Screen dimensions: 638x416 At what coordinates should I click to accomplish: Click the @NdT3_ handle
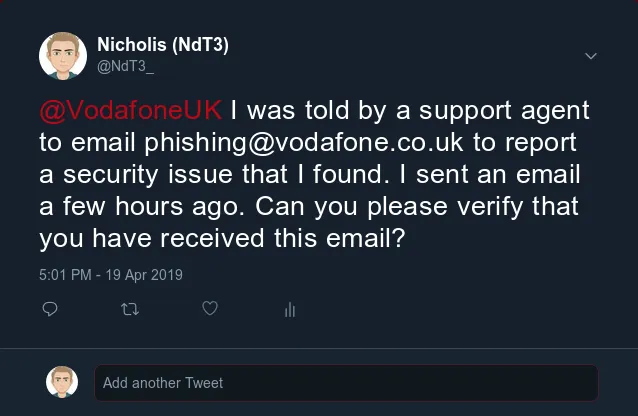(126, 65)
